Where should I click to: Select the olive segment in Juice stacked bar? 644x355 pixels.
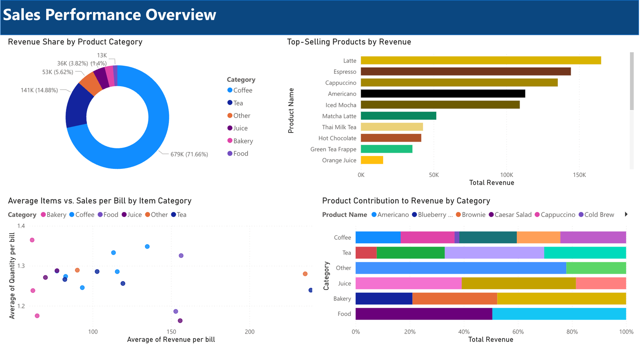519,283
